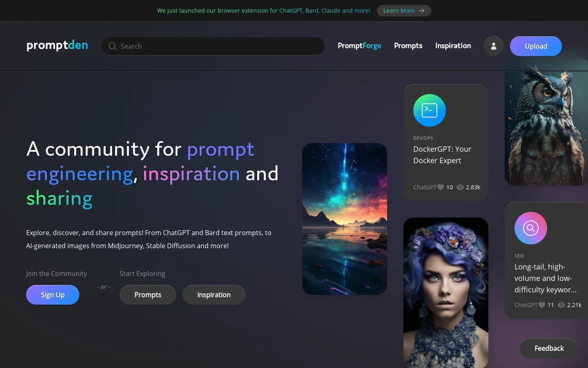Click the user profile icon
The image size is (588, 368).
point(493,46)
